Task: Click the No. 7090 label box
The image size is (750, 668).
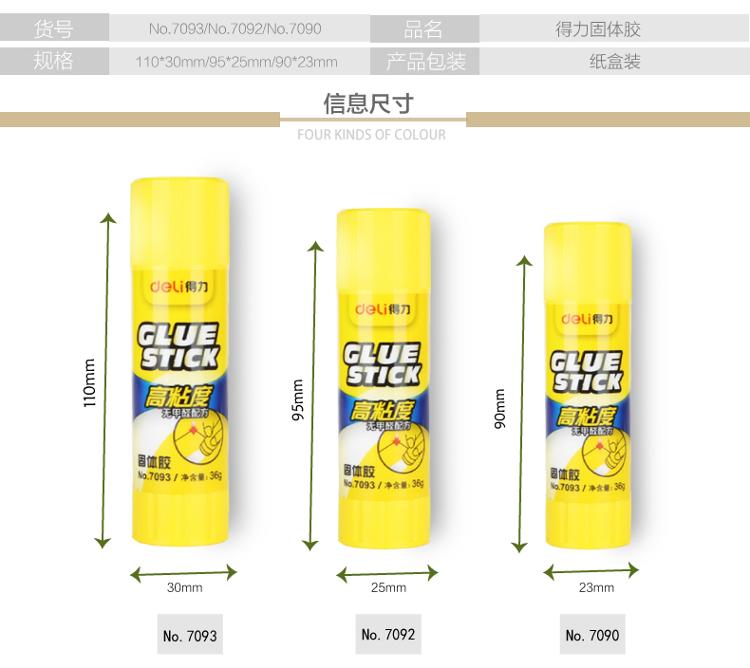Action: click(592, 635)
